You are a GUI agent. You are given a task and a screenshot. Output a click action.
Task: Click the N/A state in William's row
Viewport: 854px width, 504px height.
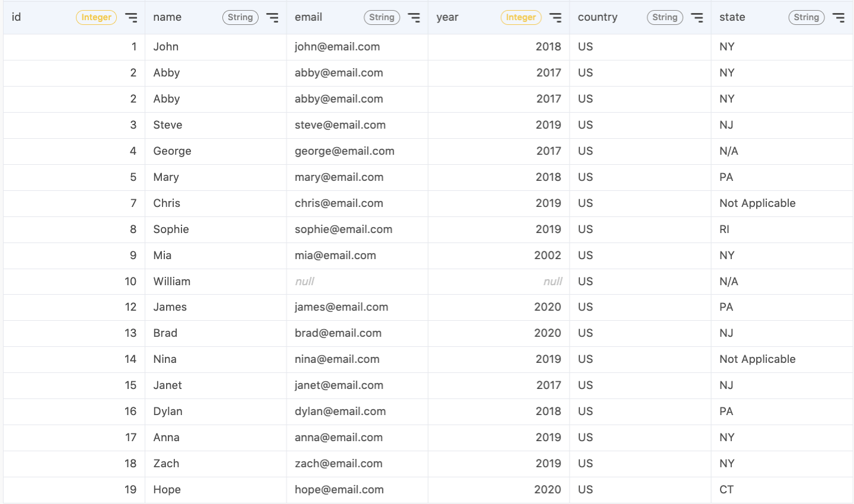tap(782, 282)
